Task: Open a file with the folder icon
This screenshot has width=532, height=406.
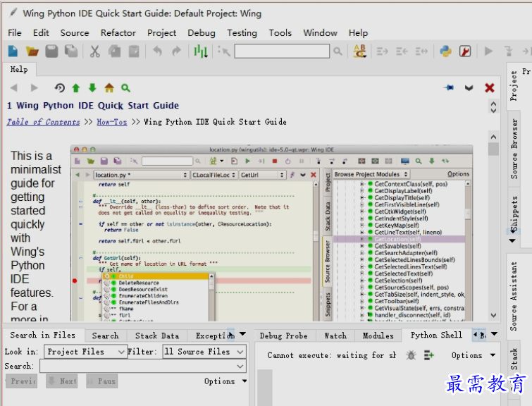Action: point(32,51)
